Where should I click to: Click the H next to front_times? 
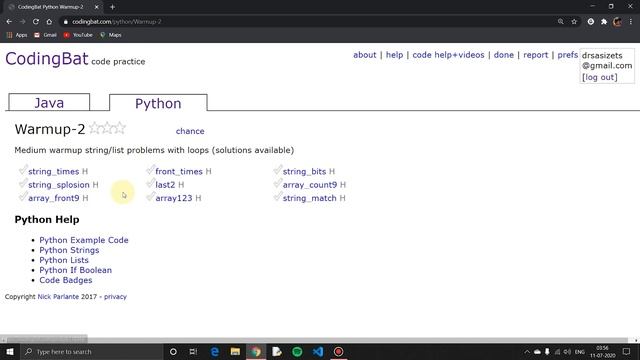tap(209, 171)
